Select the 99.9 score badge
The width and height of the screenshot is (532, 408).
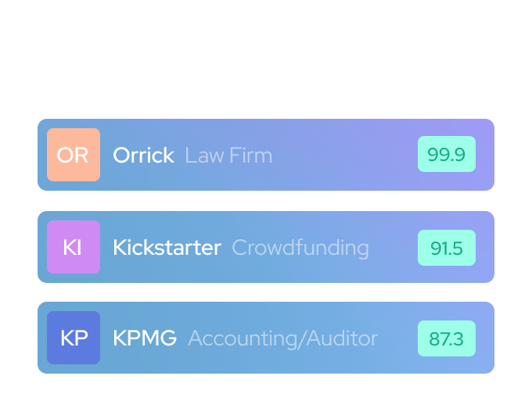click(447, 155)
